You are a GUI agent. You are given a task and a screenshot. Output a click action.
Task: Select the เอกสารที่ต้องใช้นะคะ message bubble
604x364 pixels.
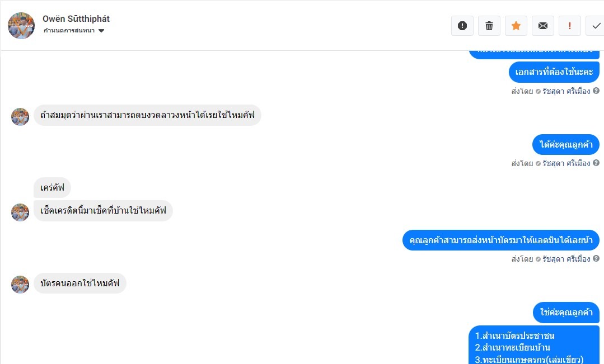click(x=554, y=72)
